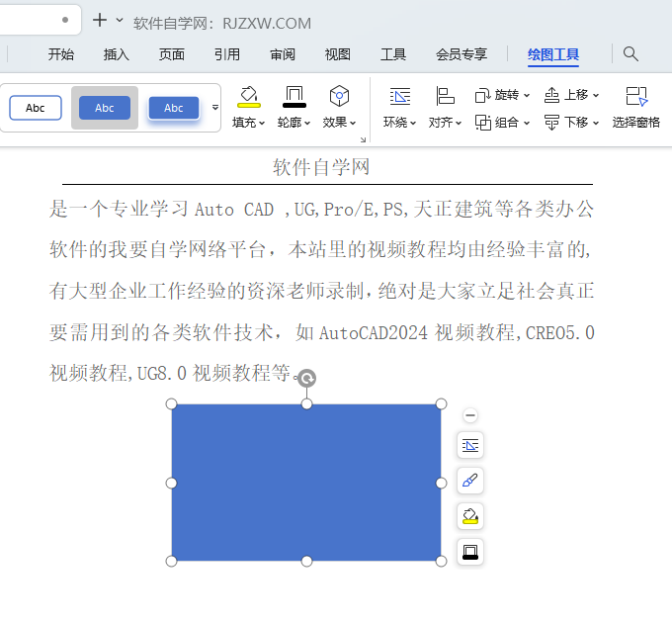
Task: Switch to the 审阅 (Review) tab
Action: tap(283, 54)
